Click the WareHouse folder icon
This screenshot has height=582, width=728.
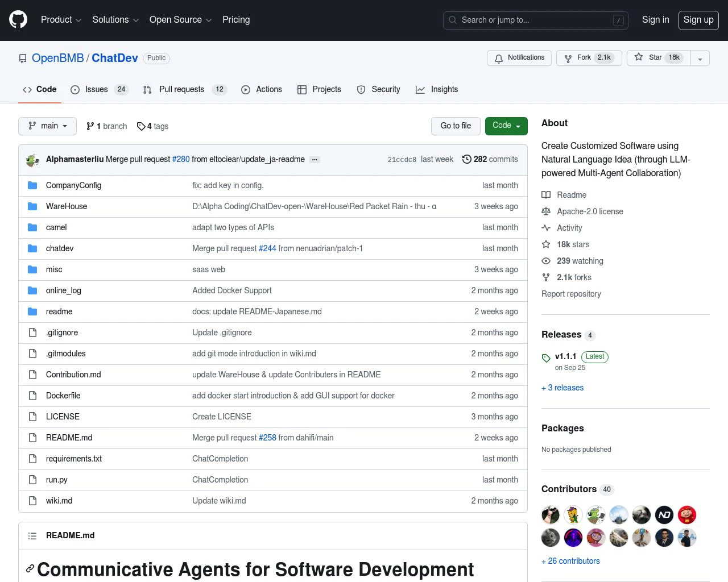click(x=32, y=206)
